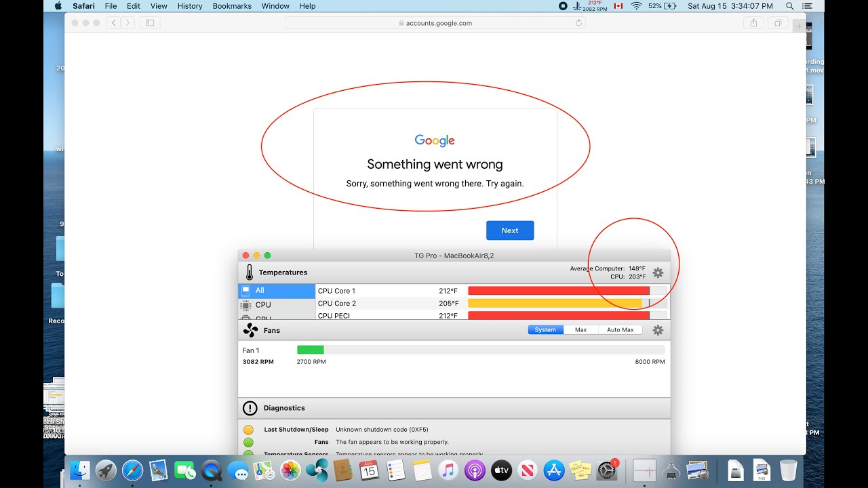
Task: Click Fan 1 speed bar
Action: pyautogui.click(x=481, y=350)
